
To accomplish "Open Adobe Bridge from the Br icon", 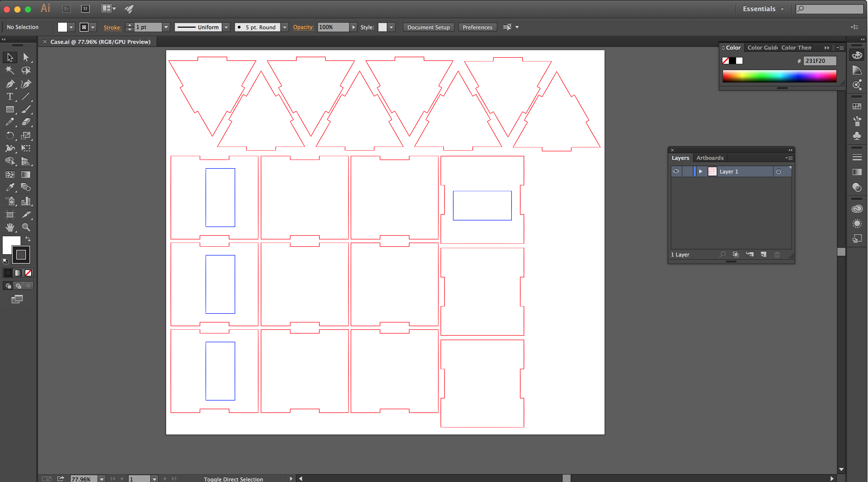I will [66, 9].
